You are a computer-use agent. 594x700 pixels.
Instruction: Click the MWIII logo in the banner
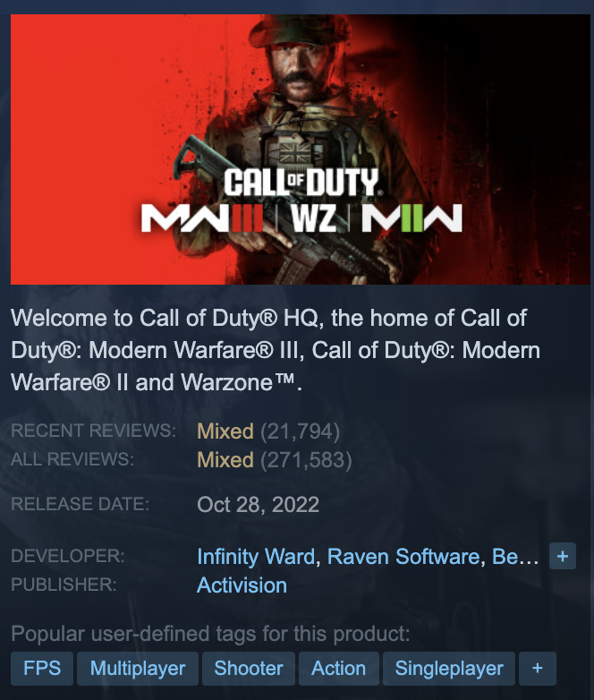202,218
